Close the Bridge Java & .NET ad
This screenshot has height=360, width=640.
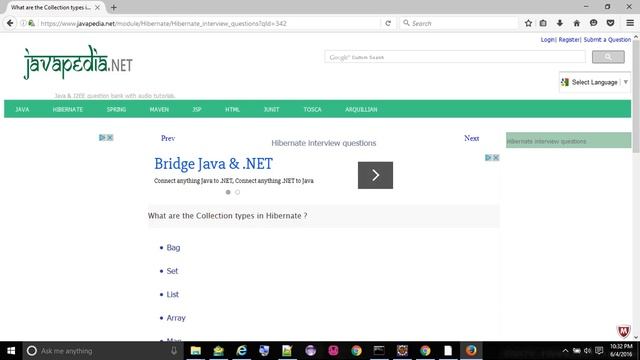tap(496, 158)
